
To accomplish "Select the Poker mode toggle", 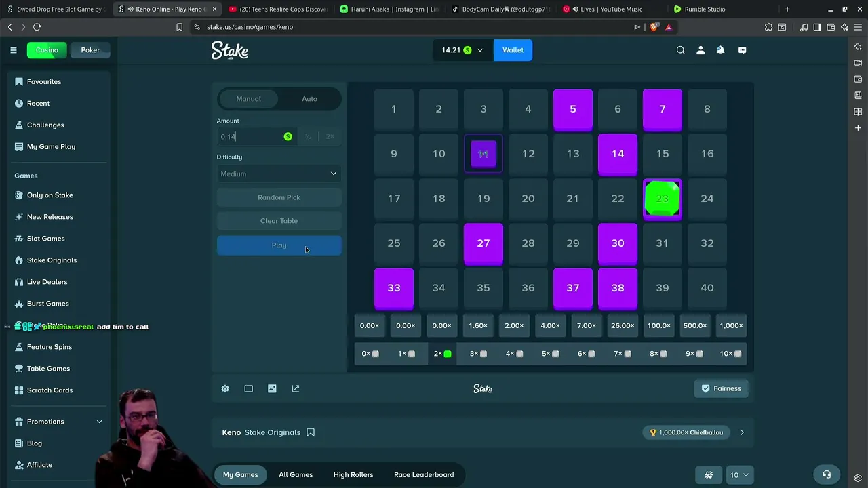I will pyautogui.click(x=90, y=50).
